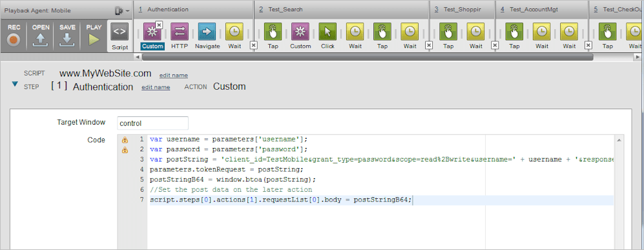Save the script with the SAVE button
644x250 pixels.
click(x=67, y=36)
